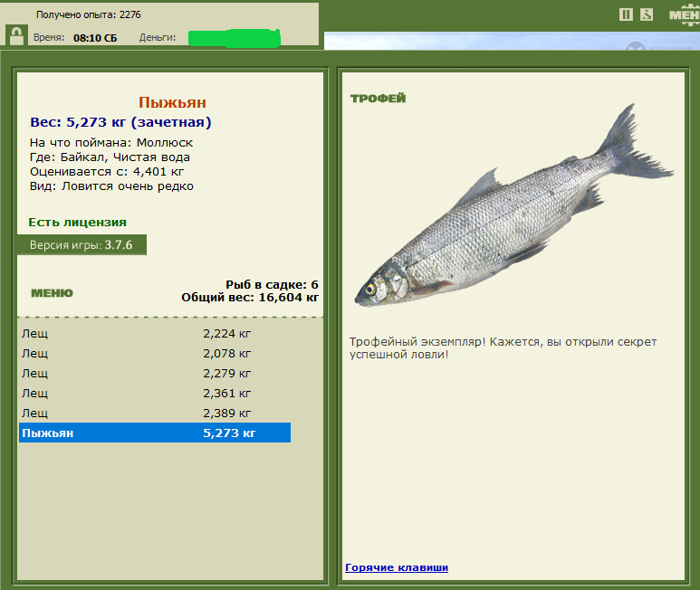Click the Общий вес: 16,604 кг text
Viewport: 700px width, 590px height.
(x=250, y=298)
